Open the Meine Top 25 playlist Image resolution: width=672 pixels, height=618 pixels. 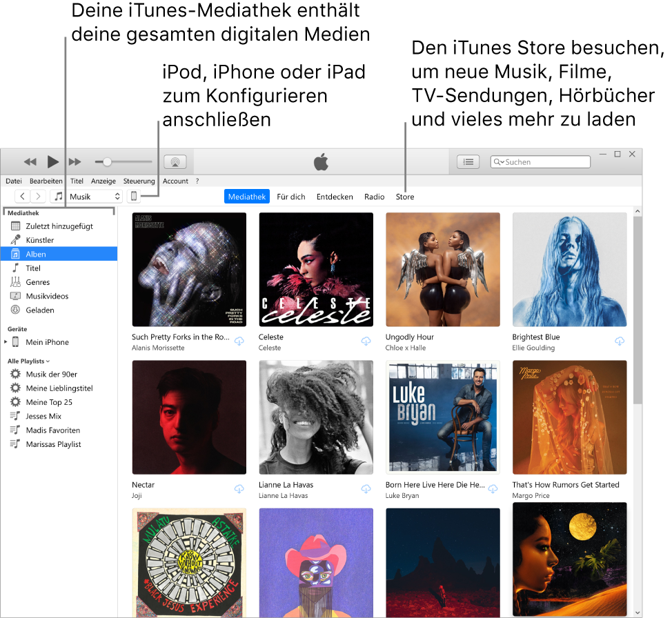59,402
